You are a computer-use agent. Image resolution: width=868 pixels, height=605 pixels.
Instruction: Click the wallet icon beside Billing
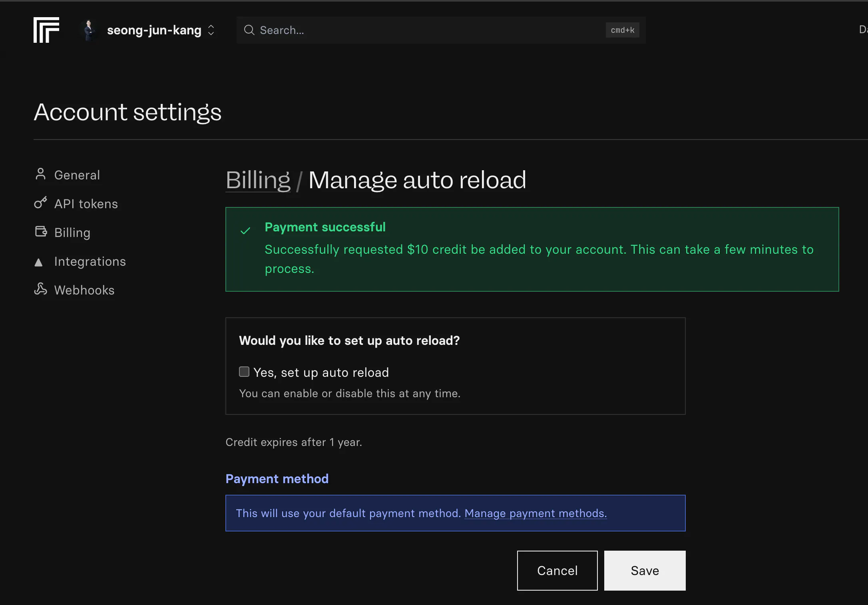click(40, 231)
